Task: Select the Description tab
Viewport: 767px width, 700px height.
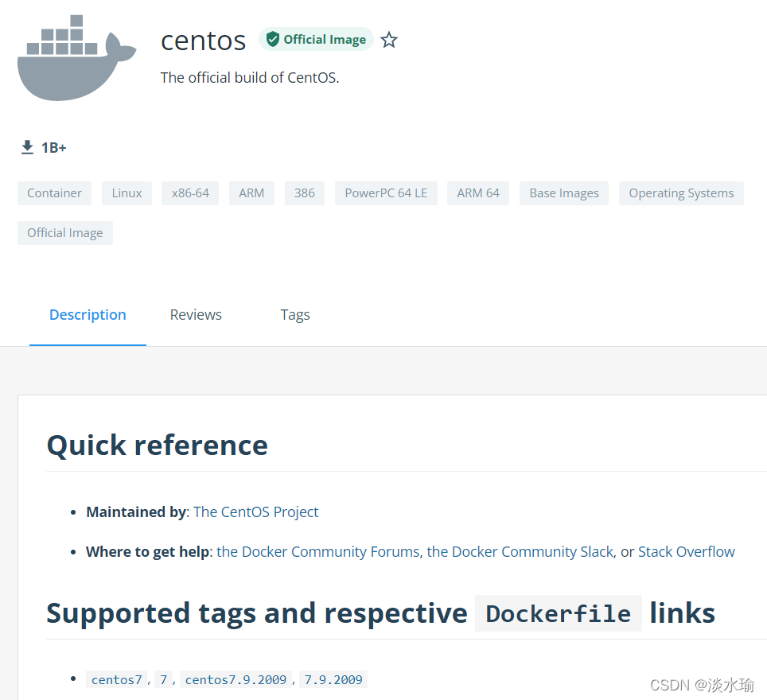Action: (x=88, y=314)
